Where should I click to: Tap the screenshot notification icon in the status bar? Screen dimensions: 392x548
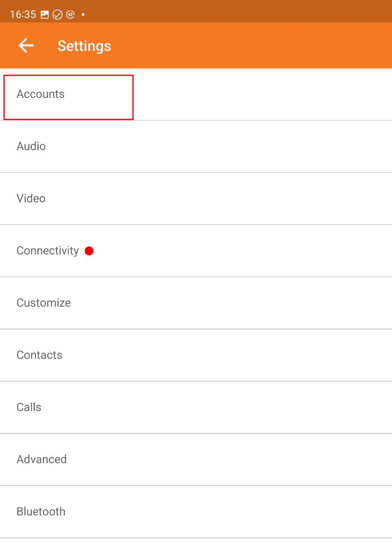click(45, 14)
